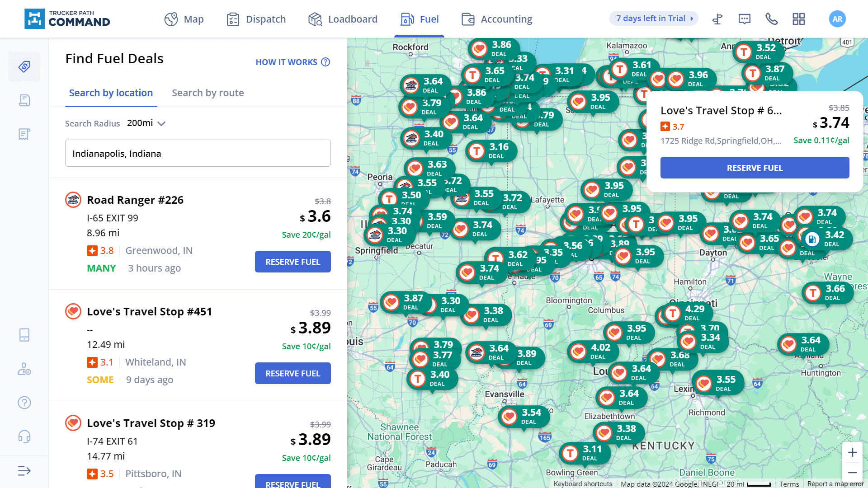
Task: Reserve fuel at Love's Travel Stop # 319
Action: 293,482
